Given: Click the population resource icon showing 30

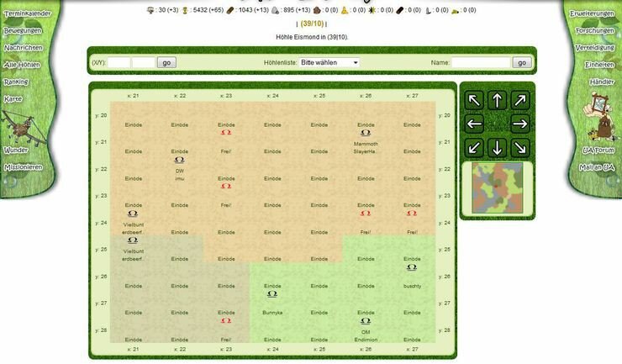Looking at the screenshot, I should tap(150, 10).
